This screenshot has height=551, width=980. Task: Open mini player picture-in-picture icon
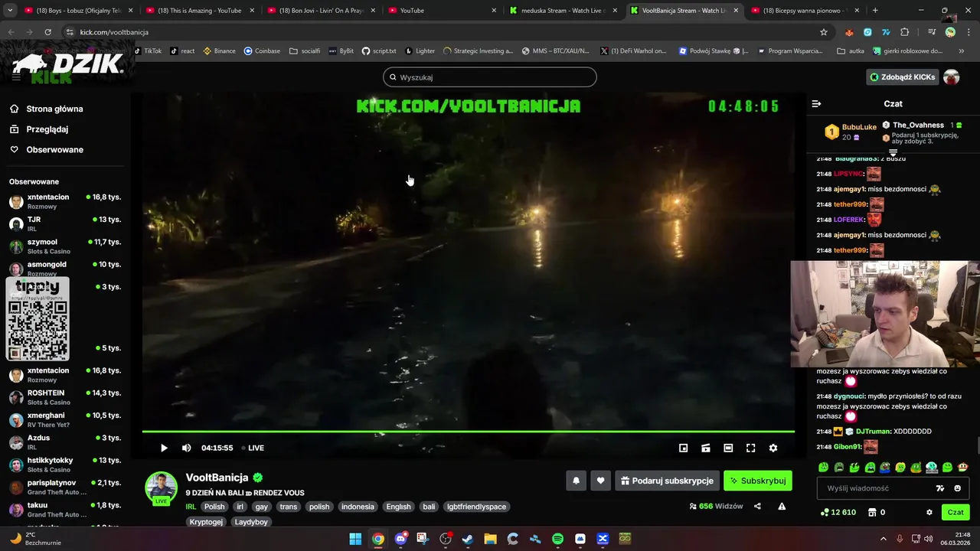pyautogui.click(x=684, y=448)
